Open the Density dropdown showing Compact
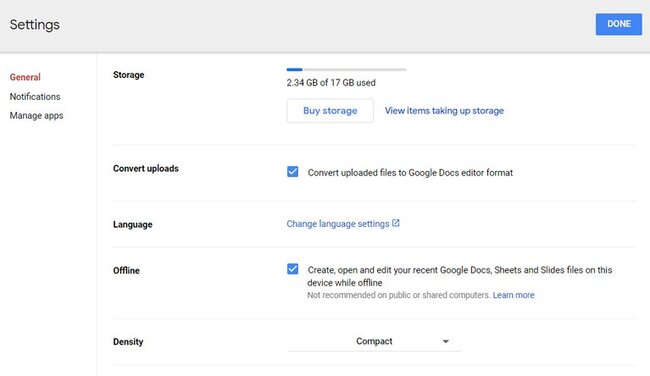Screen dimensions: 650x376 (374, 341)
